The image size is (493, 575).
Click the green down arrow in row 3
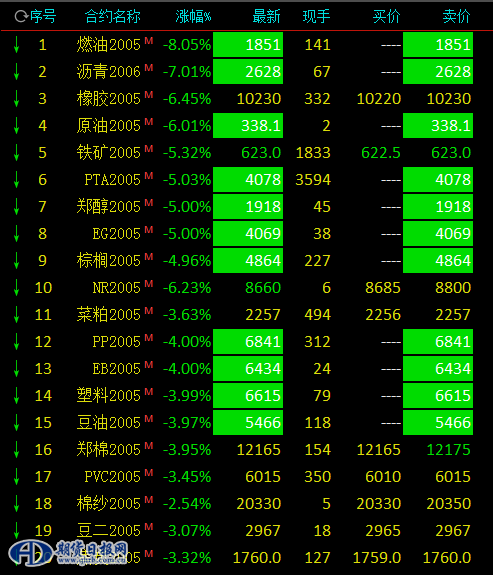click(x=16, y=98)
